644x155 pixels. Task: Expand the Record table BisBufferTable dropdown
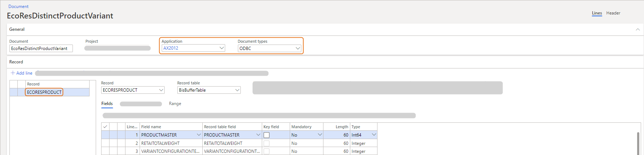point(238,90)
